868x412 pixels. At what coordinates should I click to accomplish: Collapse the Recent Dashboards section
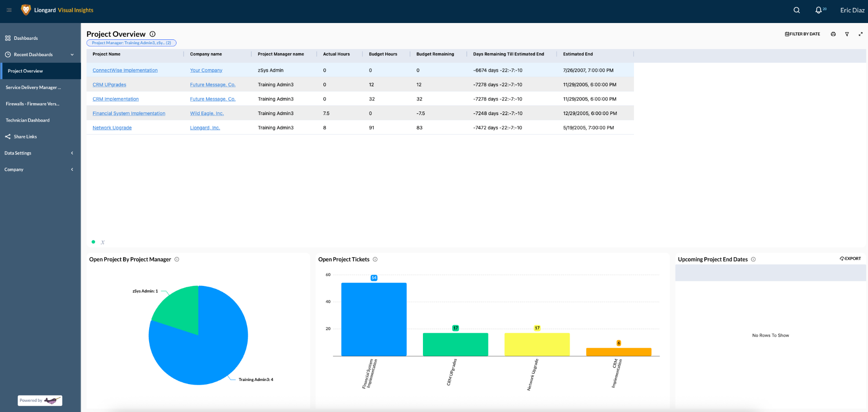pyautogui.click(x=72, y=55)
